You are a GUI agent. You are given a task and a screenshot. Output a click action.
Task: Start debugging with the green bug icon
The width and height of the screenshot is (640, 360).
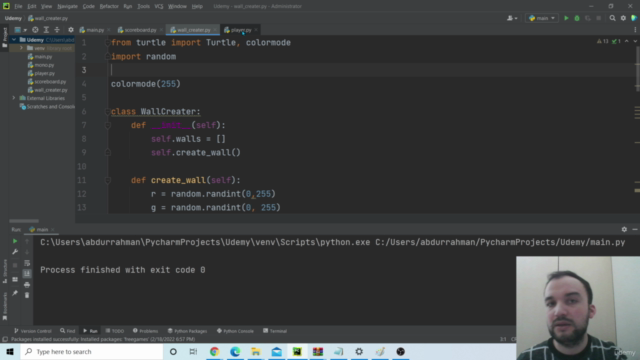[577, 18]
